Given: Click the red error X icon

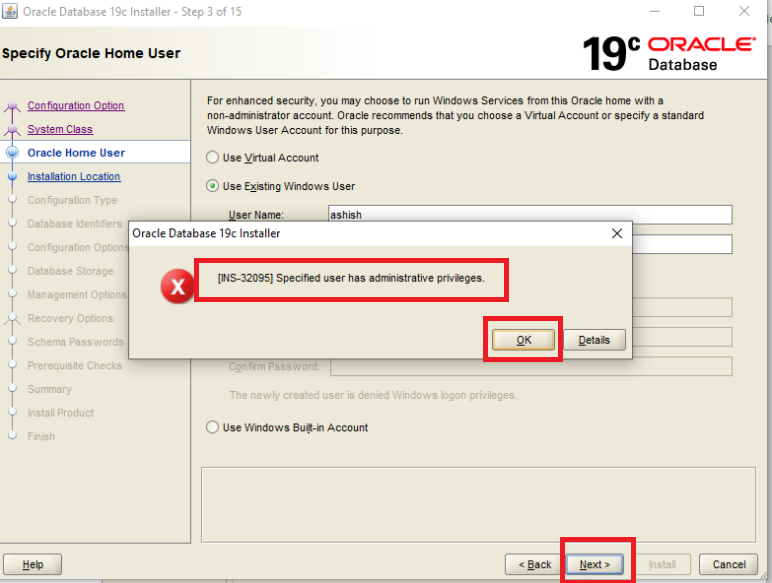Looking at the screenshot, I should [x=177, y=286].
